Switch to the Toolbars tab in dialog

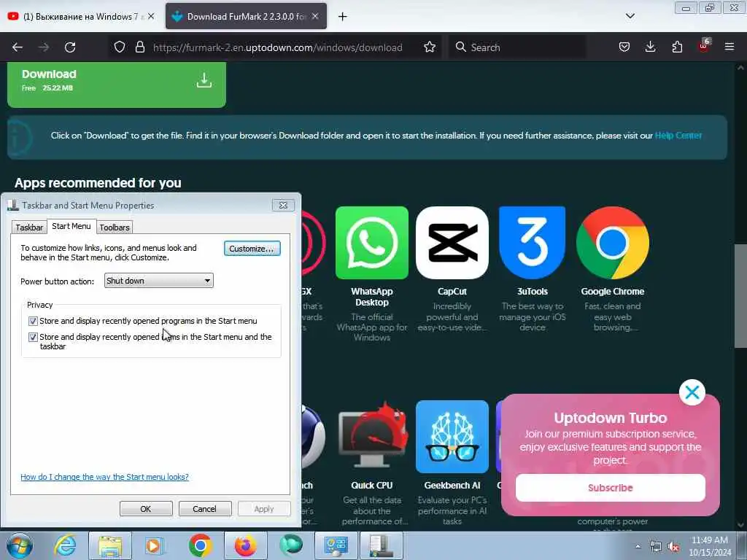point(115,227)
